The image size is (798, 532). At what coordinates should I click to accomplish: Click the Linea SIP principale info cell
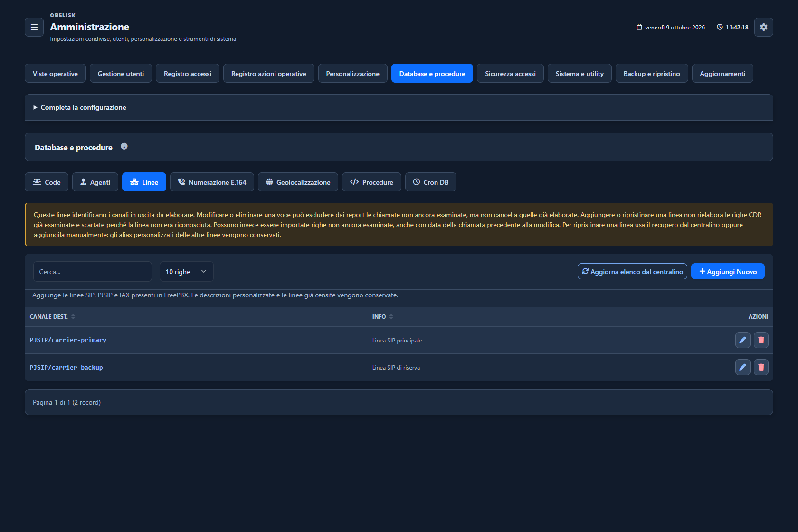(x=397, y=341)
